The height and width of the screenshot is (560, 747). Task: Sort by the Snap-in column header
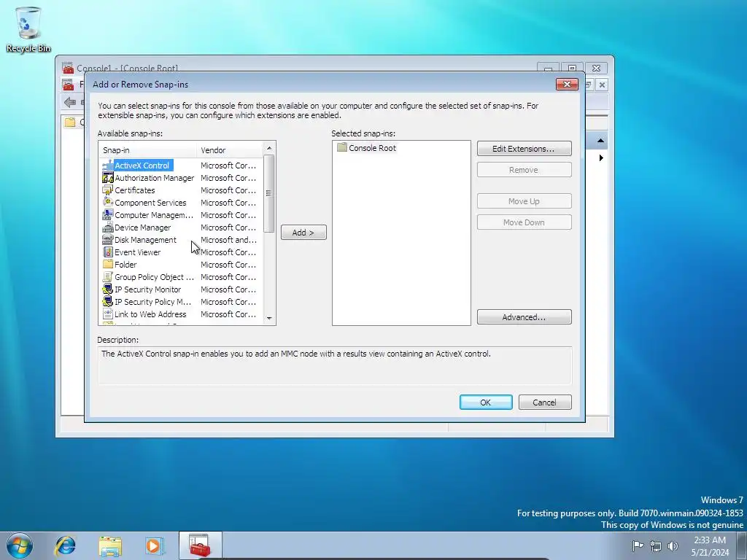coord(147,150)
